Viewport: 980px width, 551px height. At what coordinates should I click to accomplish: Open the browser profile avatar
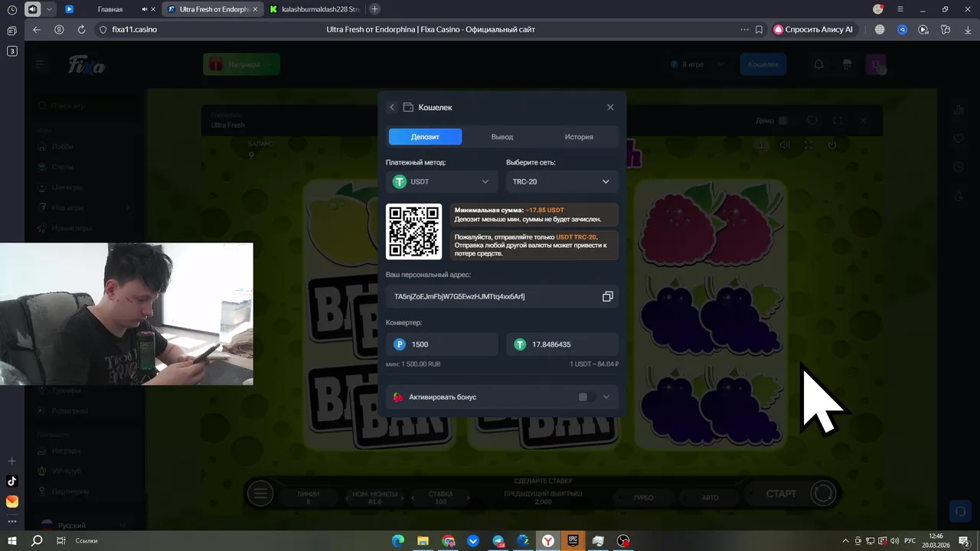[x=878, y=9]
